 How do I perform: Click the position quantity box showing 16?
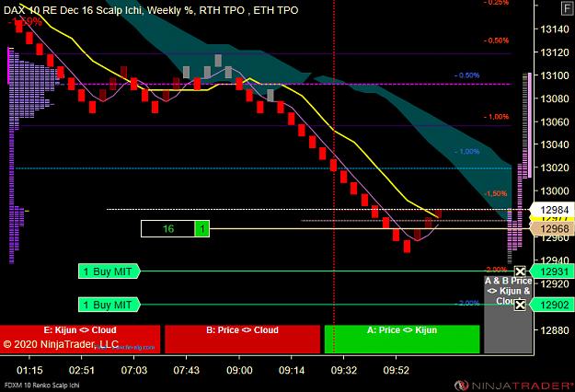pyautogui.click(x=168, y=229)
